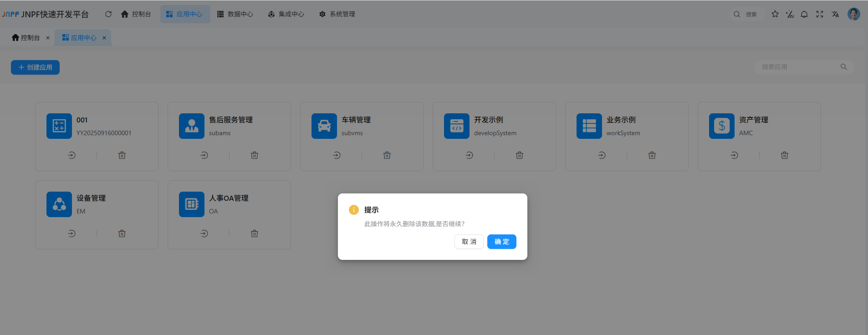Click the 人事OA管理 app title
The height and width of the screenshot is (335, 868).
click(x=229, y=198)
